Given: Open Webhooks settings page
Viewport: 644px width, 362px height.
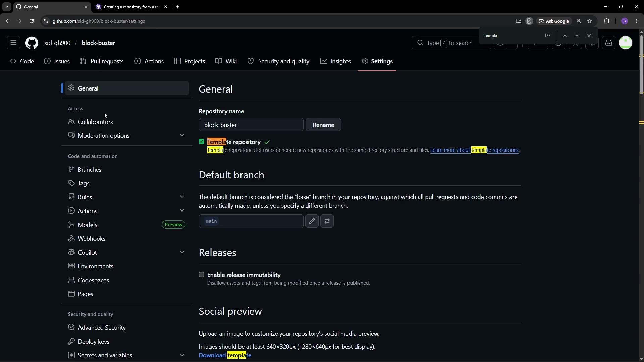Looking at the screenshot, I should (x=126, y=238).
